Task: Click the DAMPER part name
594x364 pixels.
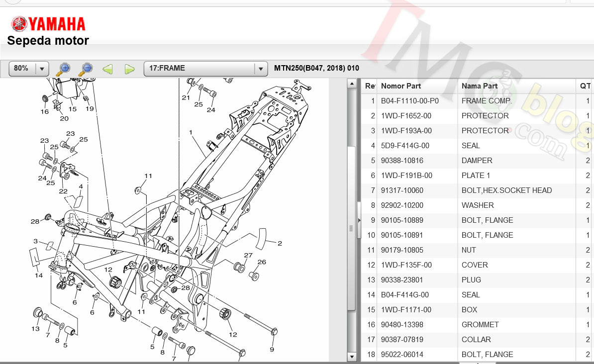Action: (x=477, y=161)
